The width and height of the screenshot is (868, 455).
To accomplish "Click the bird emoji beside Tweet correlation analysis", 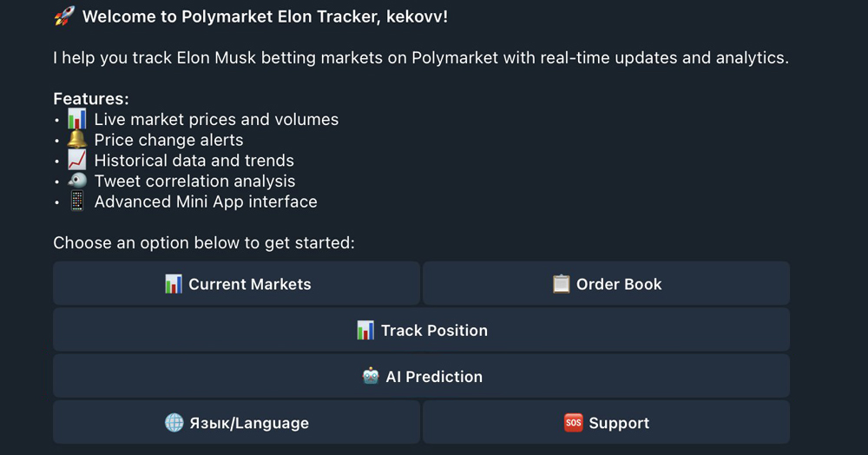I will click(77, 181).
